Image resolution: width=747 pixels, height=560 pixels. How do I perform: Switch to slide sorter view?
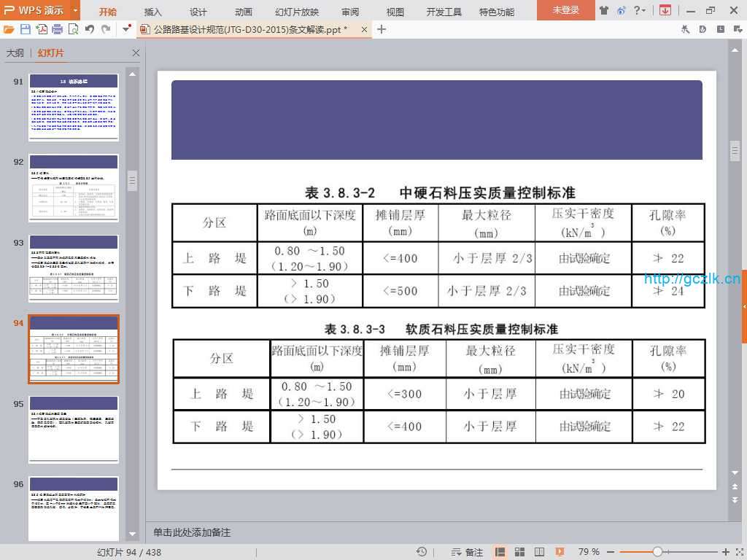520,552
